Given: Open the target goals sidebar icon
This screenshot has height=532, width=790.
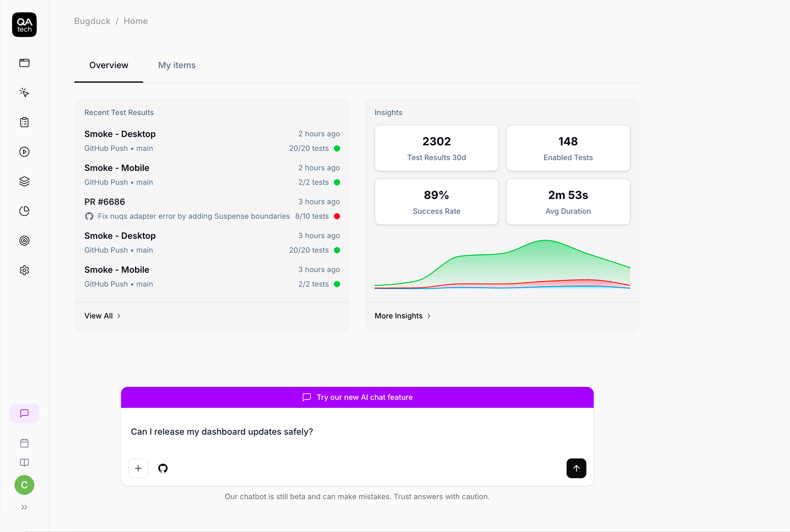Looking at the screenshot, I should coord(24,241).
